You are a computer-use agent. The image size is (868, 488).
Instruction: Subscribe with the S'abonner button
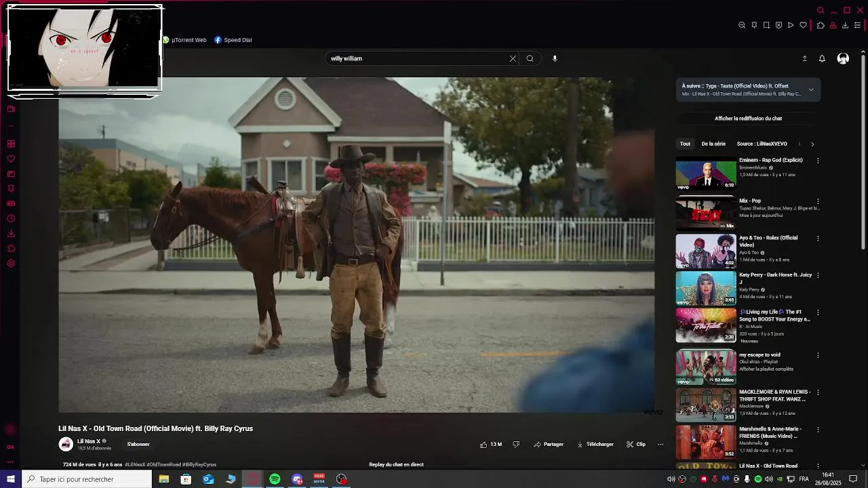[138, 445]
